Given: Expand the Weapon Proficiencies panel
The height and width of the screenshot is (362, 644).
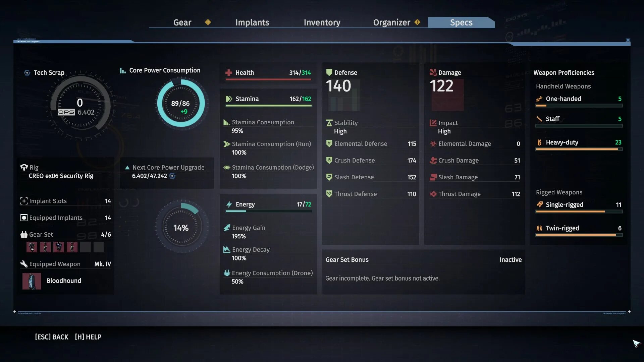Looking at the screenshot, I should [x=564, y=72].
